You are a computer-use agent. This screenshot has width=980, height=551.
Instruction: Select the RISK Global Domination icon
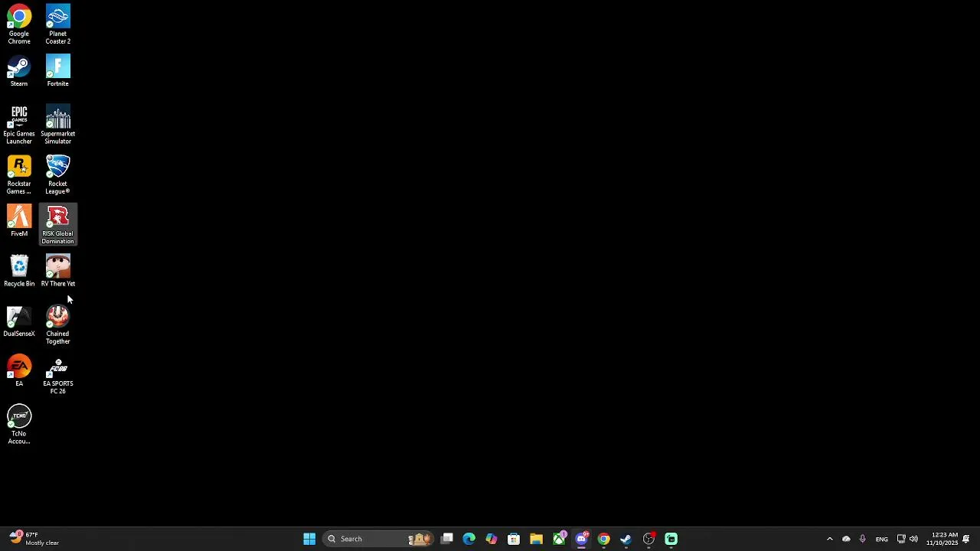click(57, 225)
